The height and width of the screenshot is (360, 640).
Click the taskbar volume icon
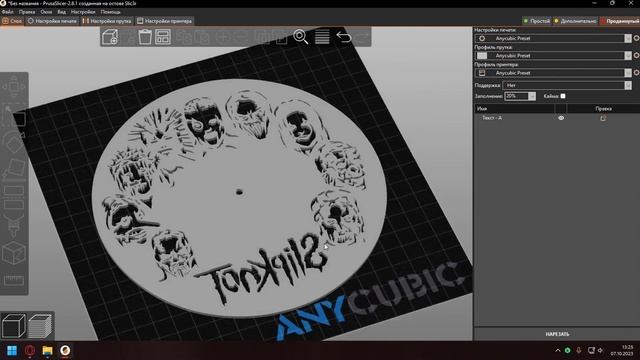(601, 350)
